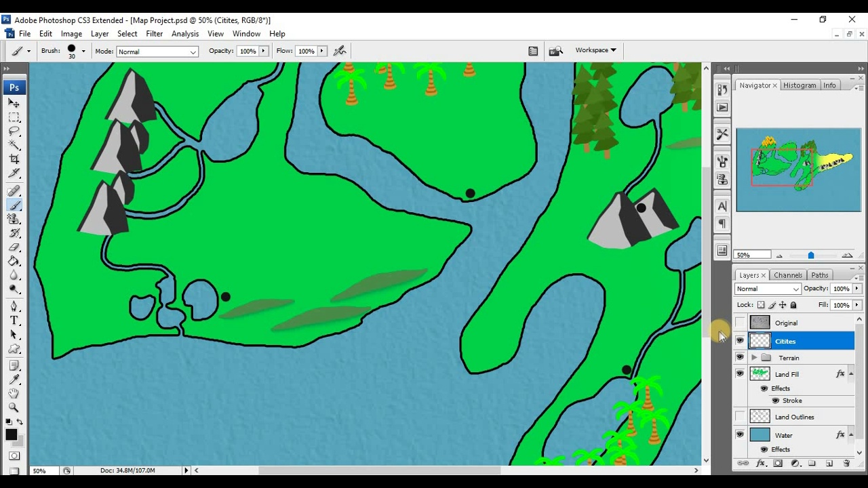Click the foreground color swatch

point(11,434)
